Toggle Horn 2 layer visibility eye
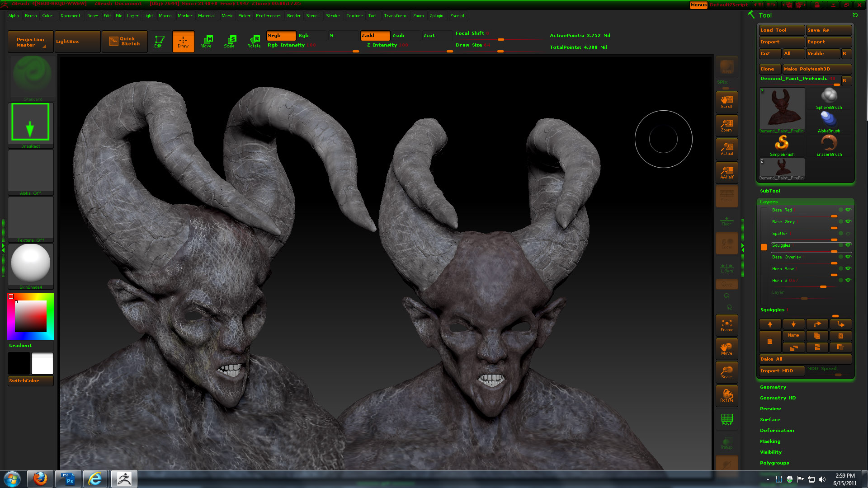 pos(848,280)
